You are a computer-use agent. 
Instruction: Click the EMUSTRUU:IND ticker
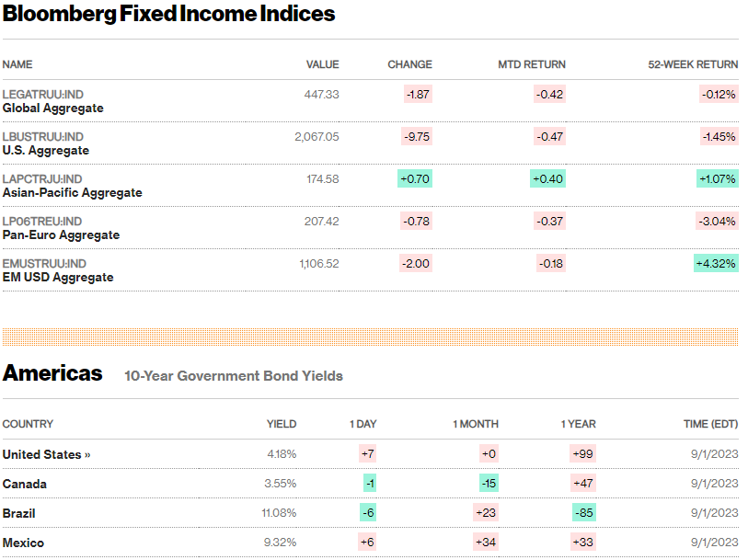(x=44, y=264)
